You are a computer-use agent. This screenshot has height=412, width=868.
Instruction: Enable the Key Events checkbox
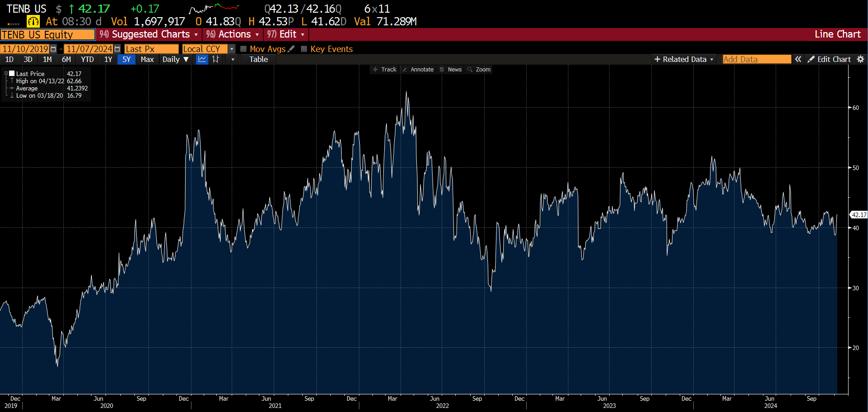tap(304, 49)
